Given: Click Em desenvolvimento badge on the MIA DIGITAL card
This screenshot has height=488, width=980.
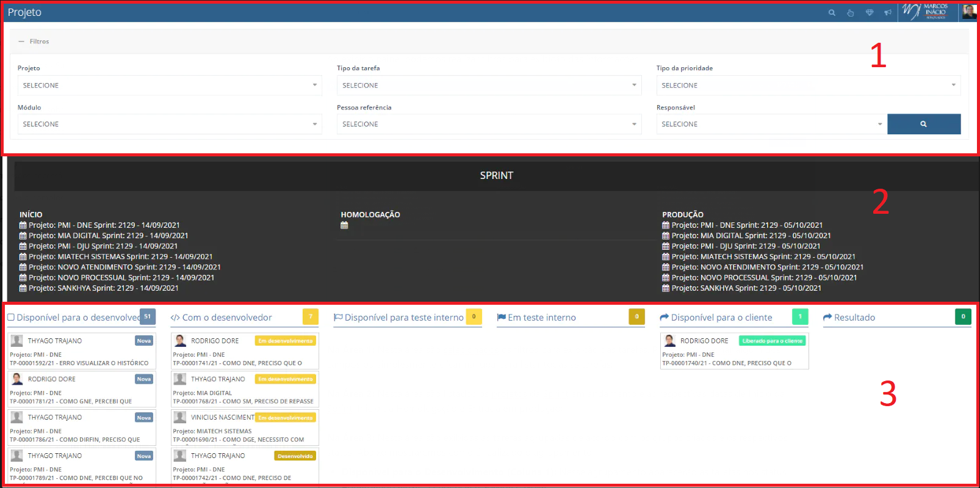Looking at the screenshot, I should pos(286,379).
